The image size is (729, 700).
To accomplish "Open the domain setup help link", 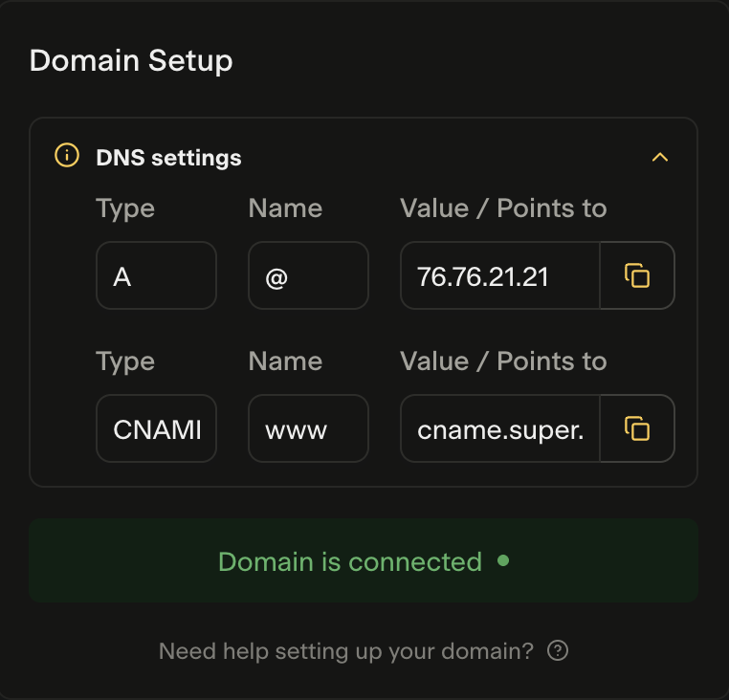I will 345,651.
